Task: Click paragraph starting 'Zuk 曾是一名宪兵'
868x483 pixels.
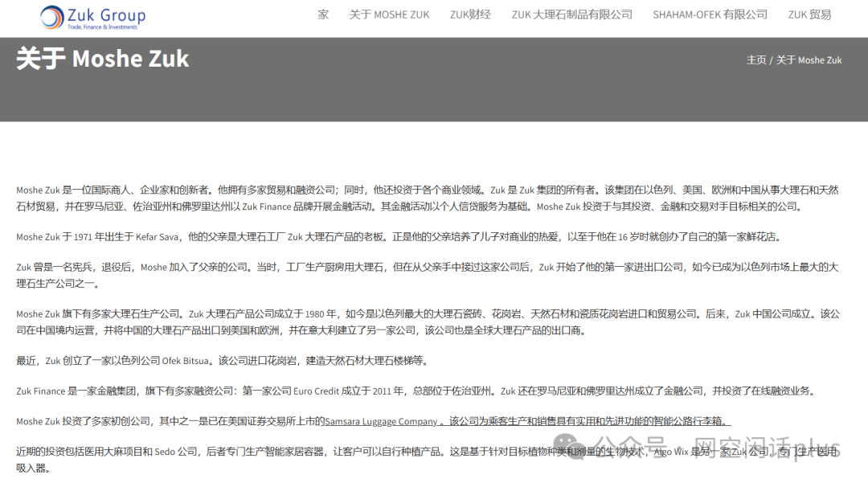Action: pyautogui.click(x=428, y=275)
